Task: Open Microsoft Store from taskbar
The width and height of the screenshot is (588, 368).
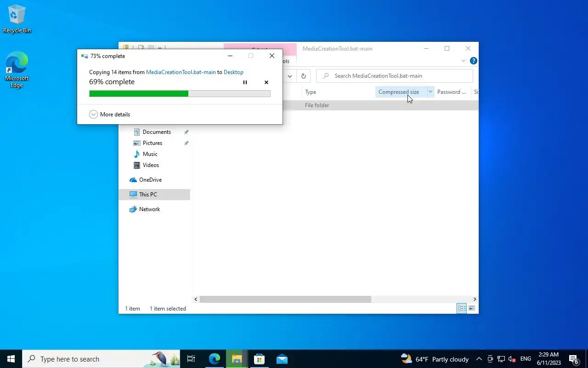Action: pos(260,359)
